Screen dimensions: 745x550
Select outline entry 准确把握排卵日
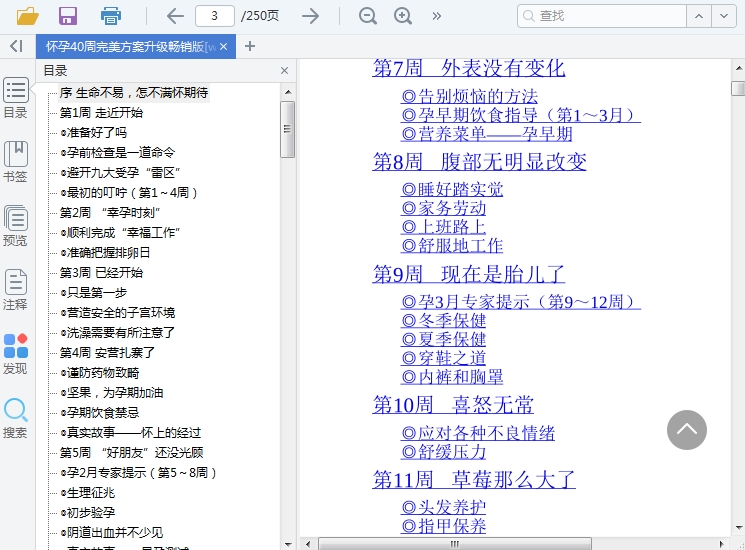point(105,252)
